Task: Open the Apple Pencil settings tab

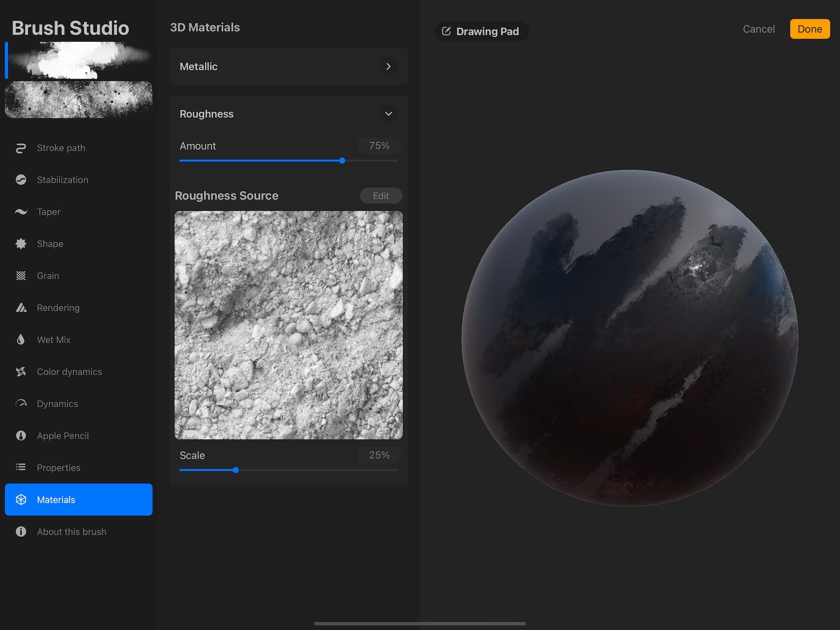Action: tap(62, 436)
